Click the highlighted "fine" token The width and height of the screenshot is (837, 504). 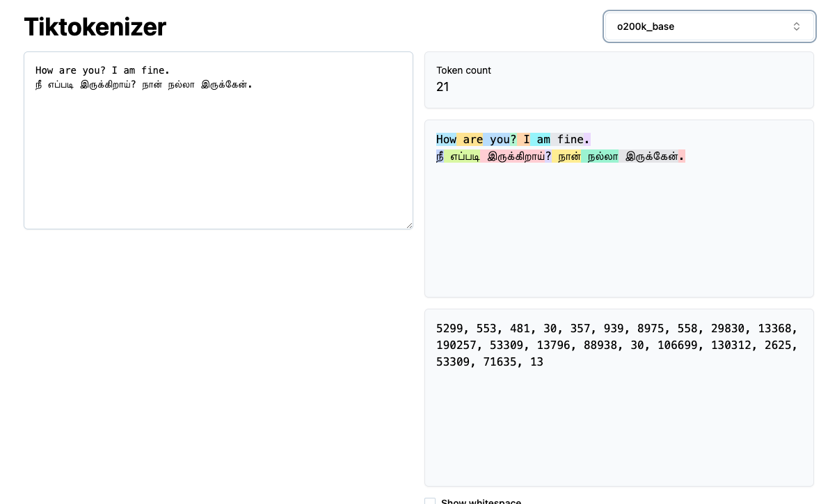tap(567, 140)
